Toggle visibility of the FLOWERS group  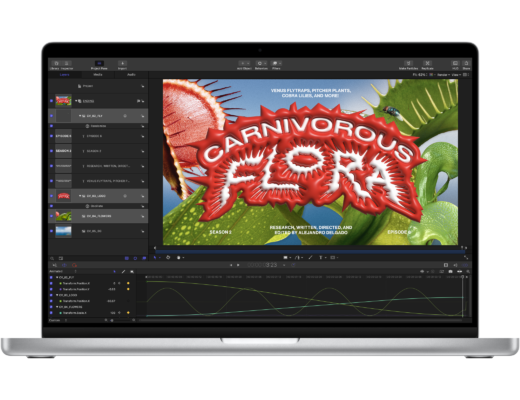click(x=51, y=216)
